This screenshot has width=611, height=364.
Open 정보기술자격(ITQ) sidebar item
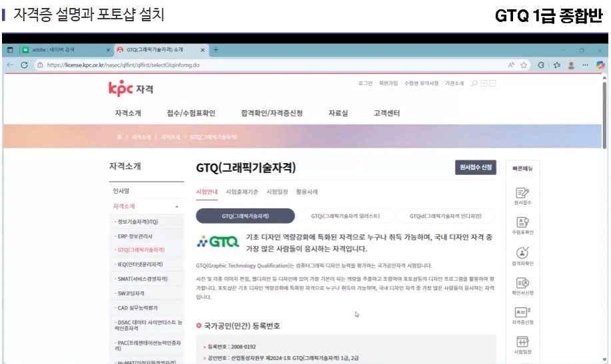[146, 222]
